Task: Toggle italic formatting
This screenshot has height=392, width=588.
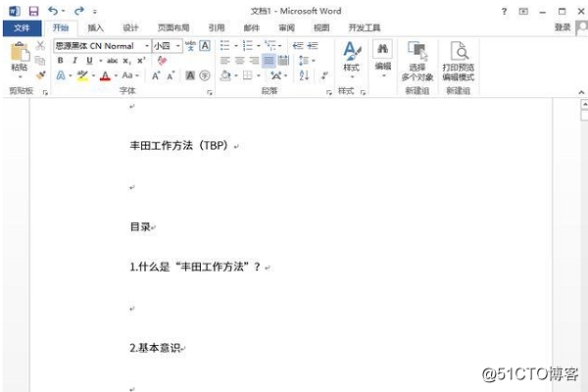Action: pyautogui.click(x=74, y=61)
